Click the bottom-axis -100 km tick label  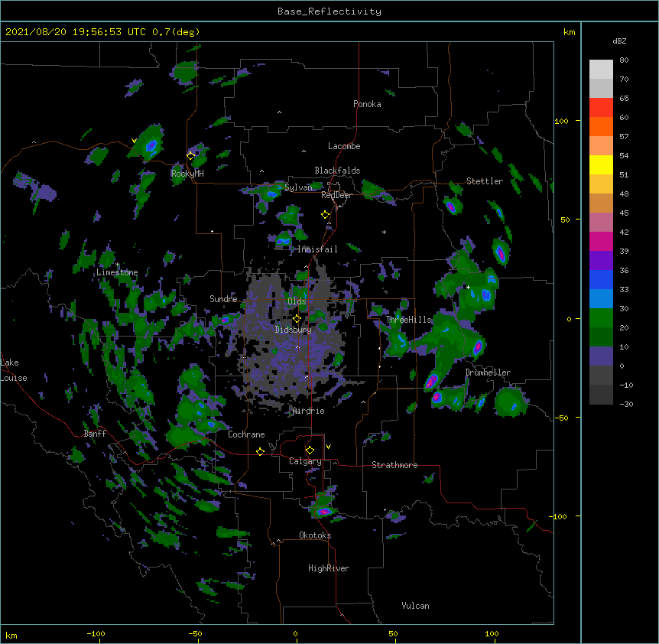(x=96, y=634)
